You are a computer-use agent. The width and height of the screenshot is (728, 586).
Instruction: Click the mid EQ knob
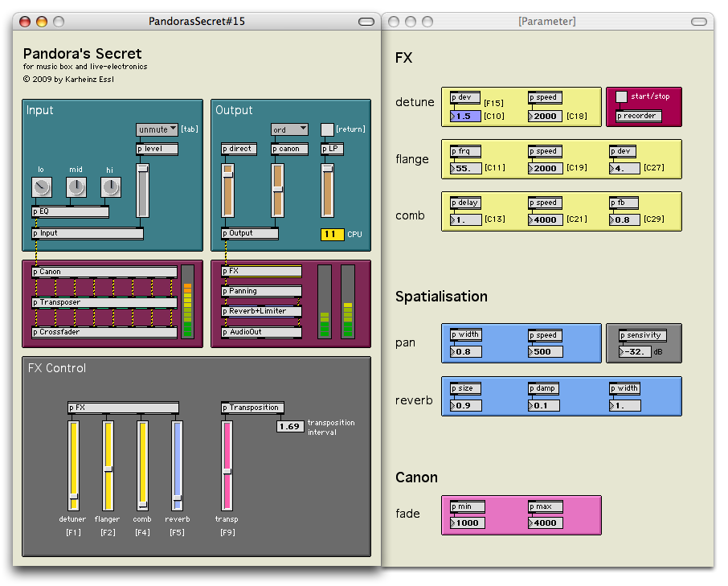[76, 187]
